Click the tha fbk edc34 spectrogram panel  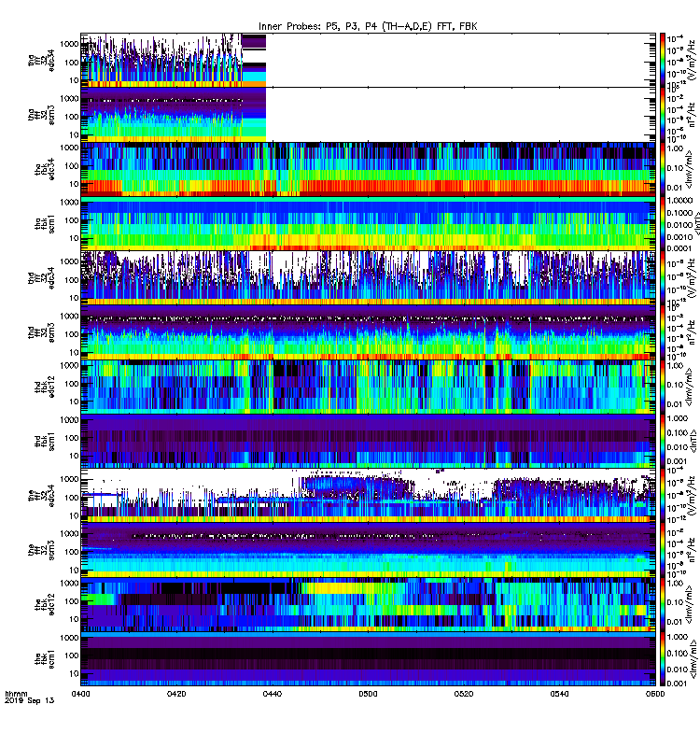(368, 169)
